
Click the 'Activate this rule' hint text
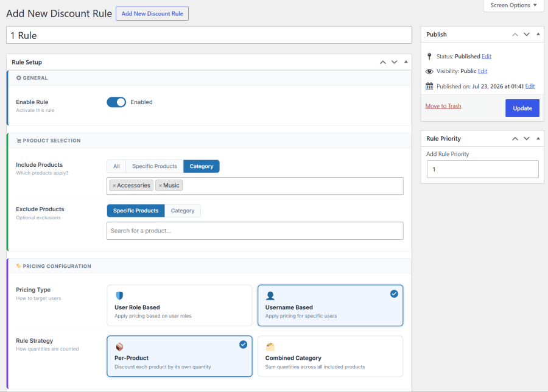(35, 110)
